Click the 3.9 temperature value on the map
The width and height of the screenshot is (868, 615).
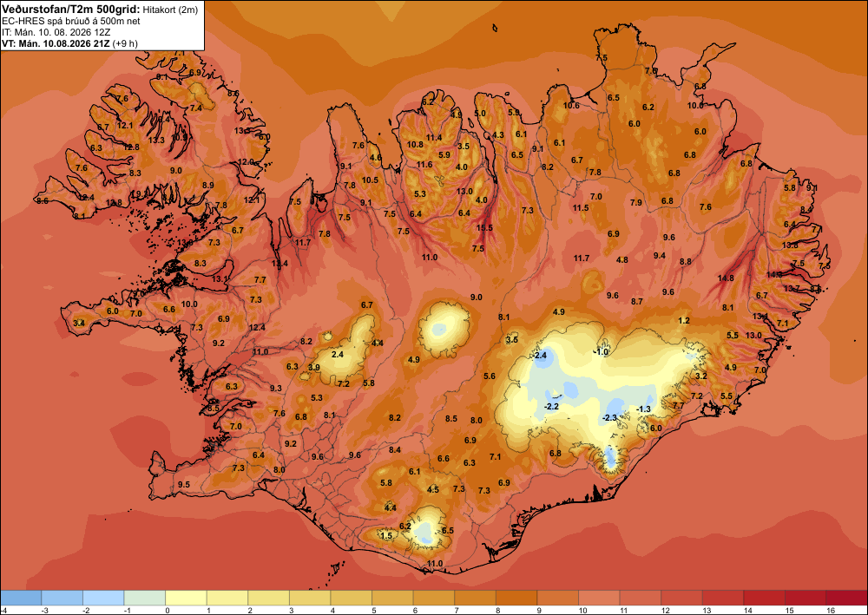(x=314, y=368)
